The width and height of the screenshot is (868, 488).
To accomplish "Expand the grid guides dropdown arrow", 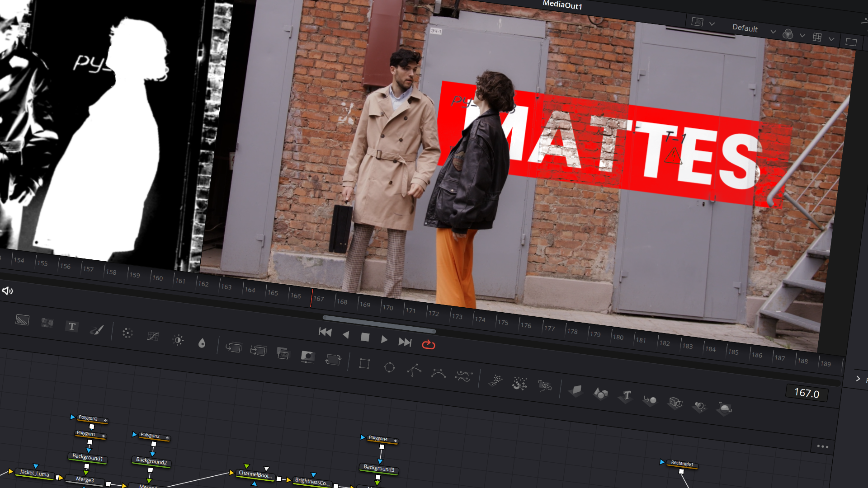I will click(x=831, y=39).
